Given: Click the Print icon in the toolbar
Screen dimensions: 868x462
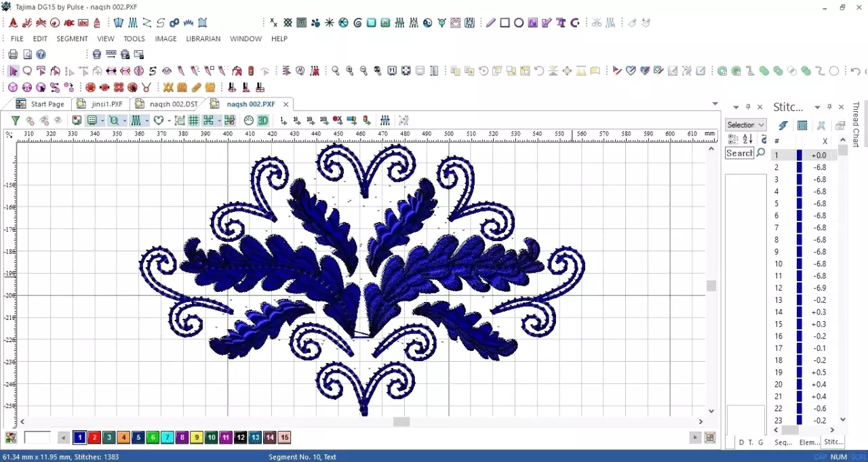Looking at the screenshot, I should [13, 54].
